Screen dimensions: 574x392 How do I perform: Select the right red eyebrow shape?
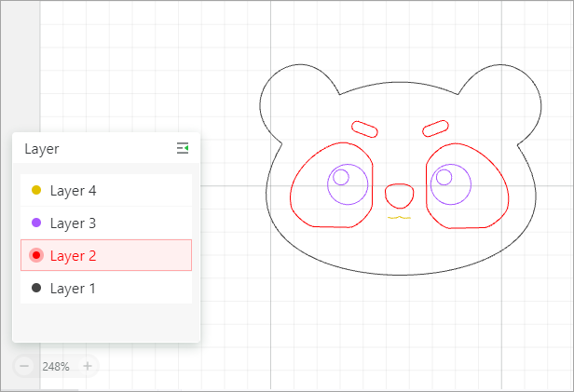(435, 128)
